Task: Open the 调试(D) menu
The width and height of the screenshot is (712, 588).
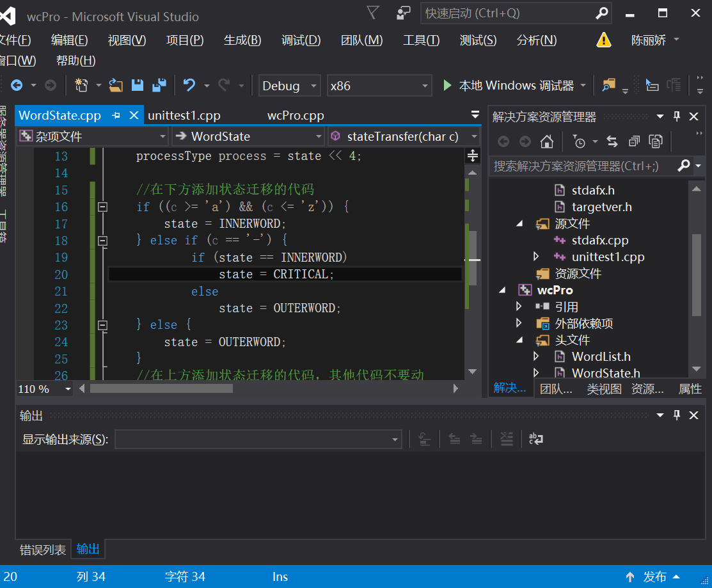Action: coord(301,40)
